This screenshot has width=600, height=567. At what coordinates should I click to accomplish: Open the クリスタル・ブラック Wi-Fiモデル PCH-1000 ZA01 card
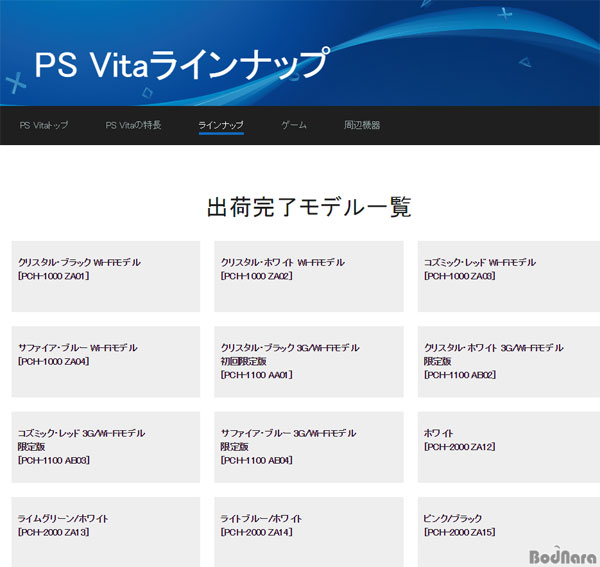[106, 276]
